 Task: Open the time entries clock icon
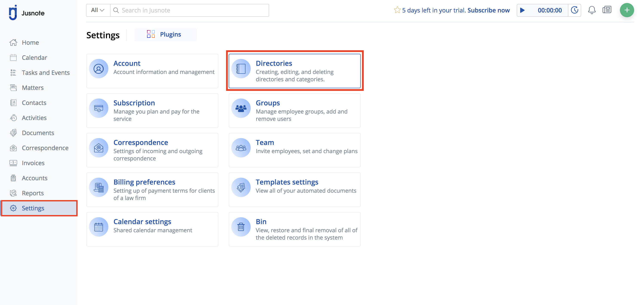pyautogui.click(x=575, y=10)
